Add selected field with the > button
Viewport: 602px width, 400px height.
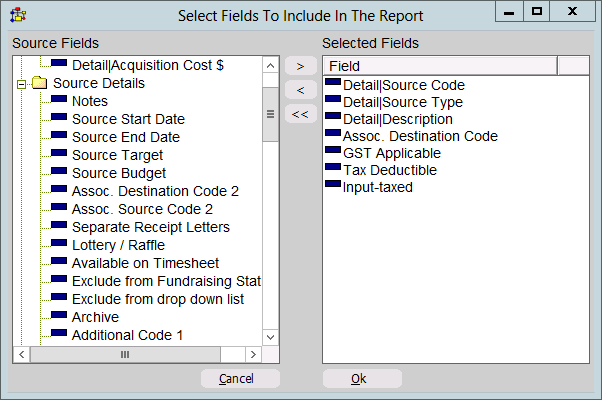(x=301, y=66)
